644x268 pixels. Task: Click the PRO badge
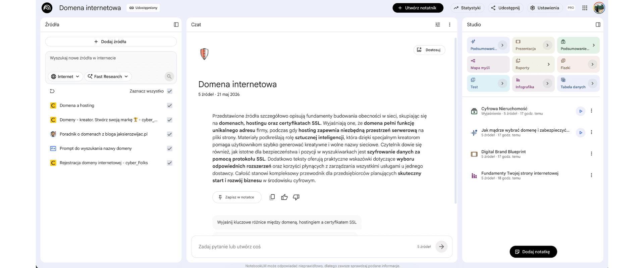(571, 8)
